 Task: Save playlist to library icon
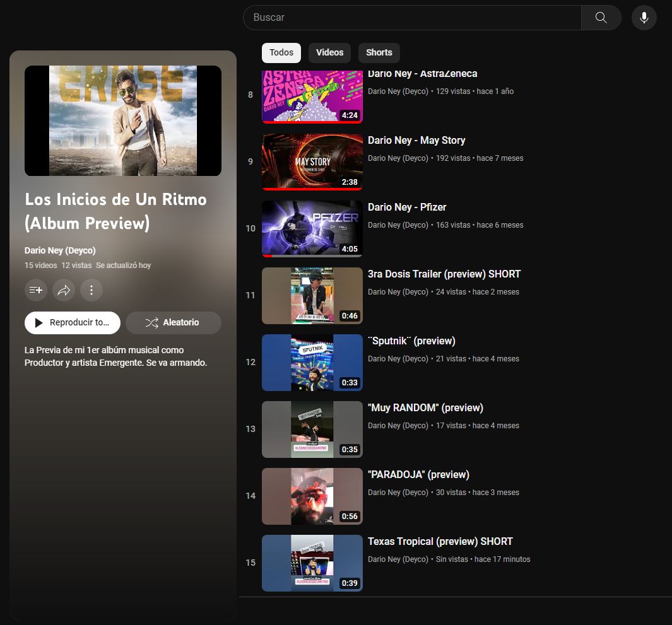pos(36,290)
